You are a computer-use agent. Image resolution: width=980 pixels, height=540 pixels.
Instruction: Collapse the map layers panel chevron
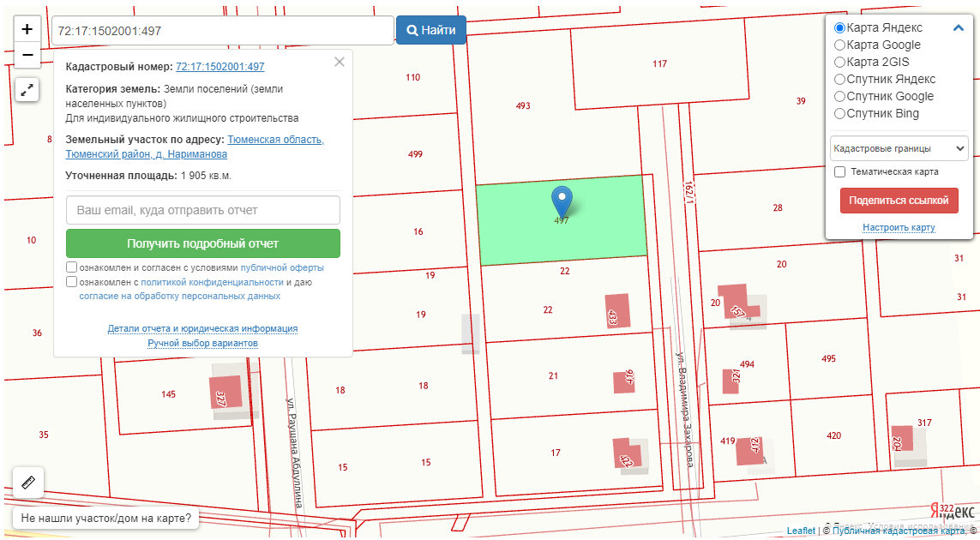pyautogui.click(x=958, y=27)
